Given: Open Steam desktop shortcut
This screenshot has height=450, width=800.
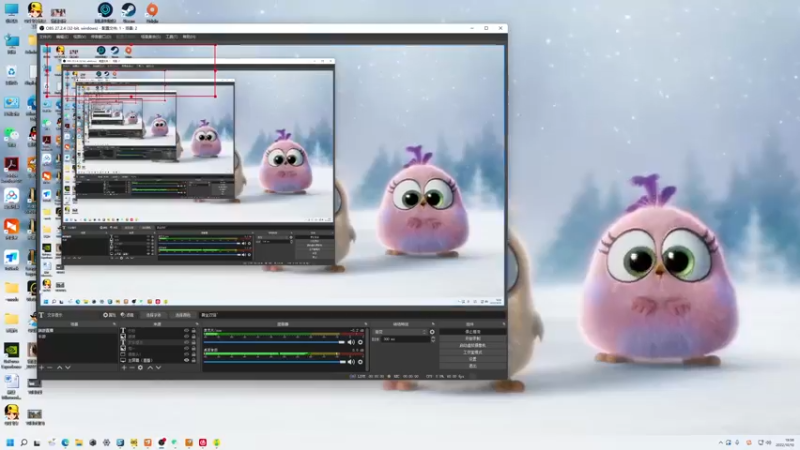Looking at the screenshot, I should click(129, 12).
